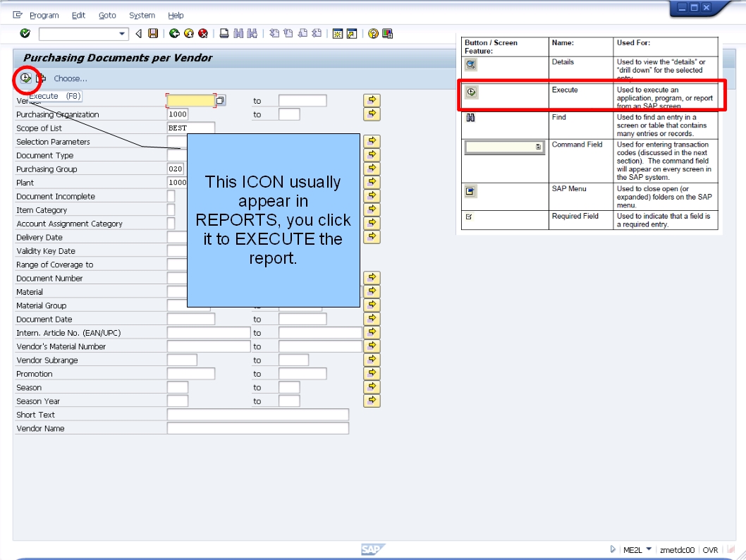
Task: Open the command field dropdown arrow
Action: tap(121, 33)
